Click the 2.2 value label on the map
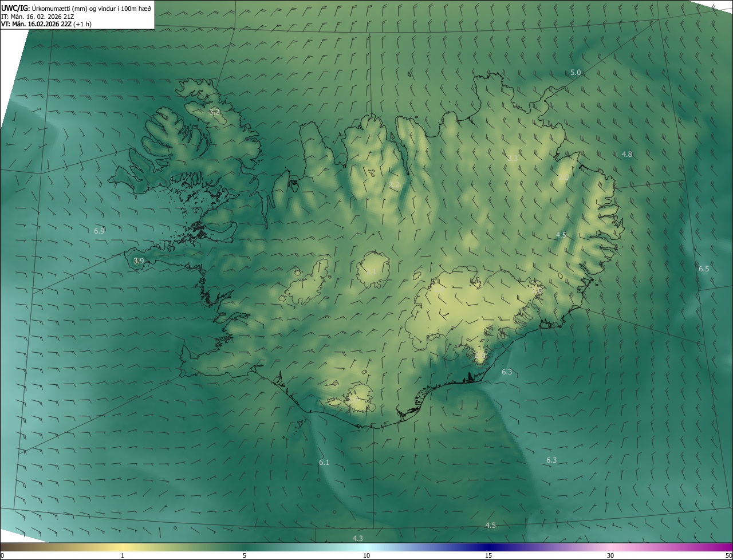This screenshot has height=560, width=733. pos(394,185)
